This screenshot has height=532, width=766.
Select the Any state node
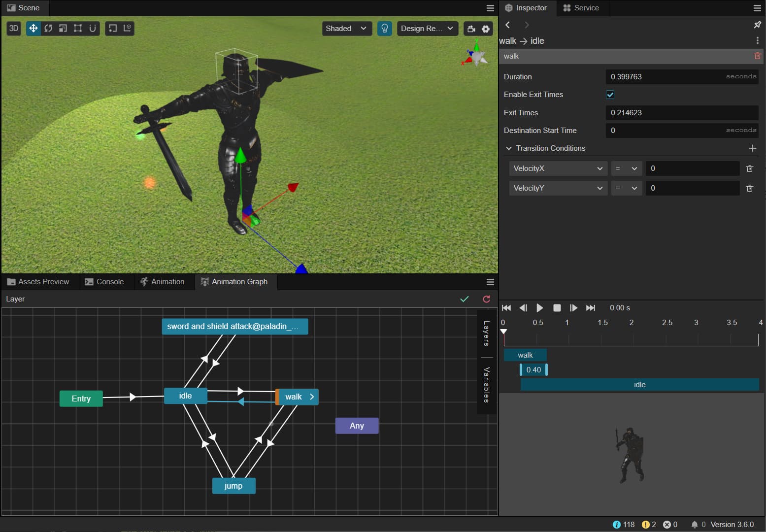pos(357,426)
